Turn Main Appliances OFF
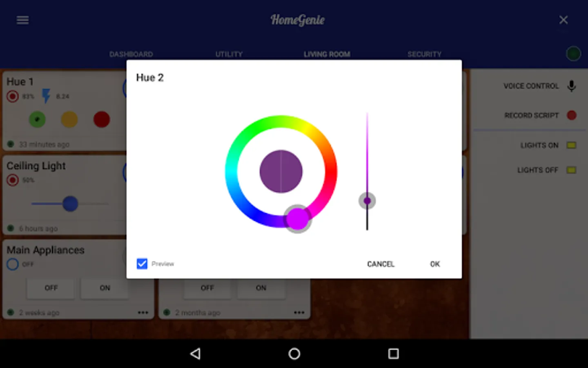The height and width of the screenshot is (368, 588). pyautogui.click(x=51, y=288)
